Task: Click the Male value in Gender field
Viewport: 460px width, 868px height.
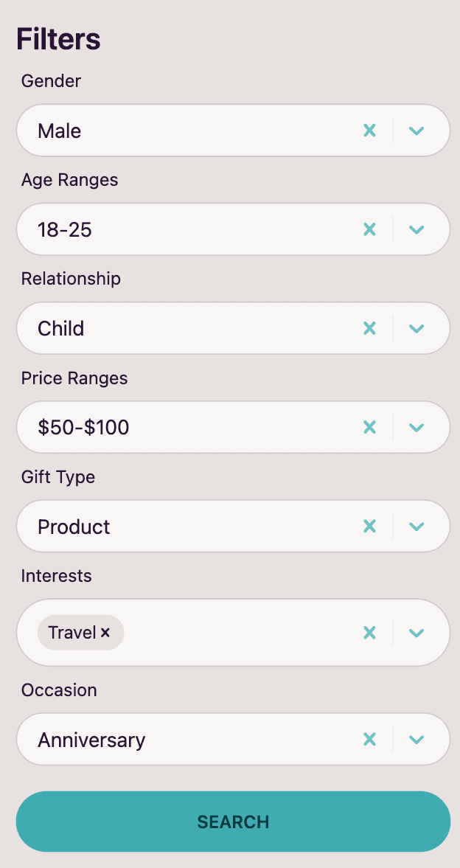Action: point(60,131)
